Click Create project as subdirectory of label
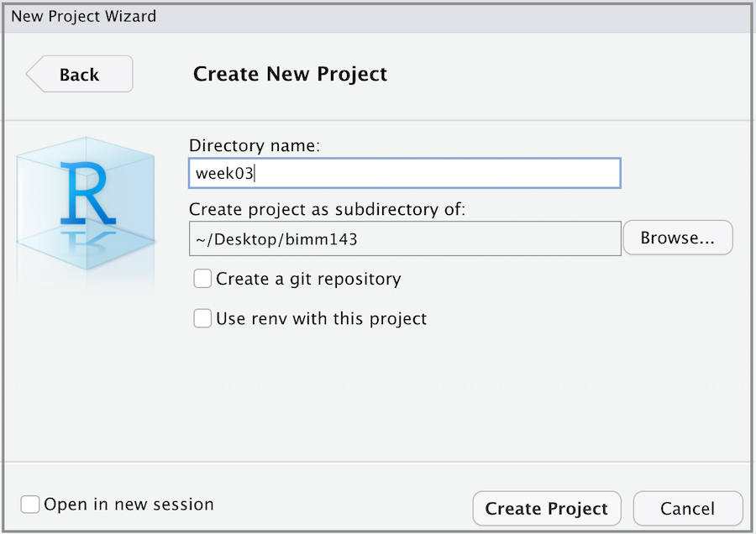756x534 pixels. 327,209
